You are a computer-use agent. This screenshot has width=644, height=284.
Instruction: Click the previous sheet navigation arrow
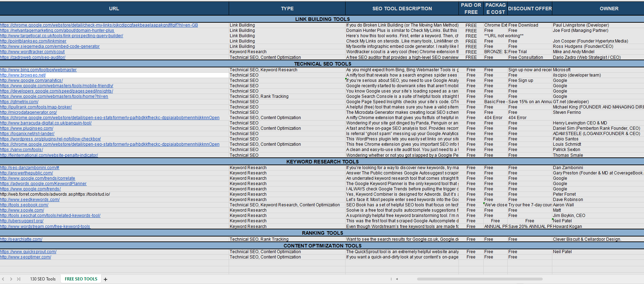tap(3, 279)
